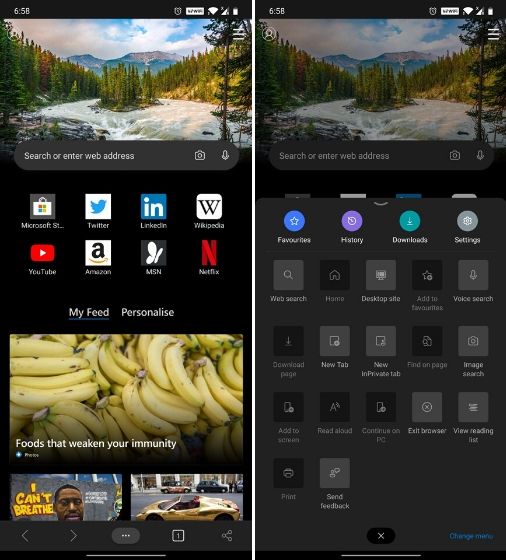Tap Send feedback option
This screenshot has width=506, height=560.
coord(335,484)
